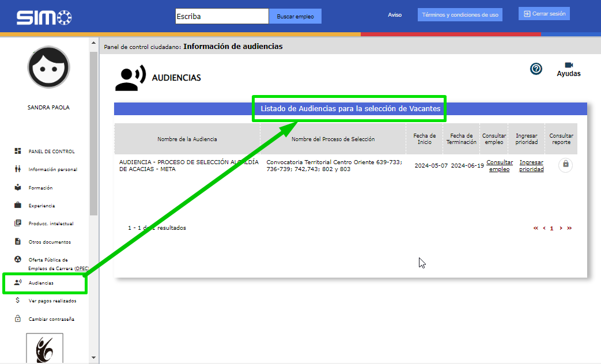Viewport: 601px width, 364px height.
Task: Open the help question mark icon
Action: click(536, 69)
